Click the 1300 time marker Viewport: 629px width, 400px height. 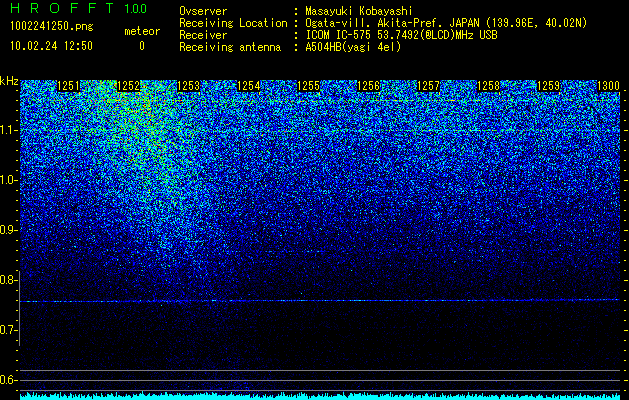[609, 86]
